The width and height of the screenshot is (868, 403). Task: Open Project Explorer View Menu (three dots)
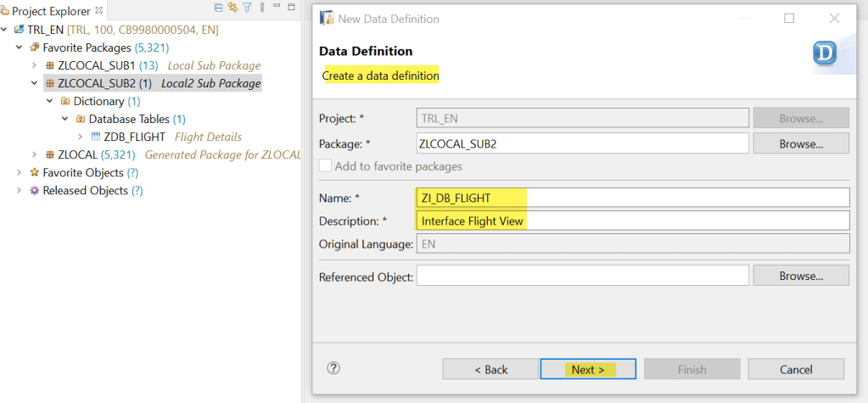point(261,8)
